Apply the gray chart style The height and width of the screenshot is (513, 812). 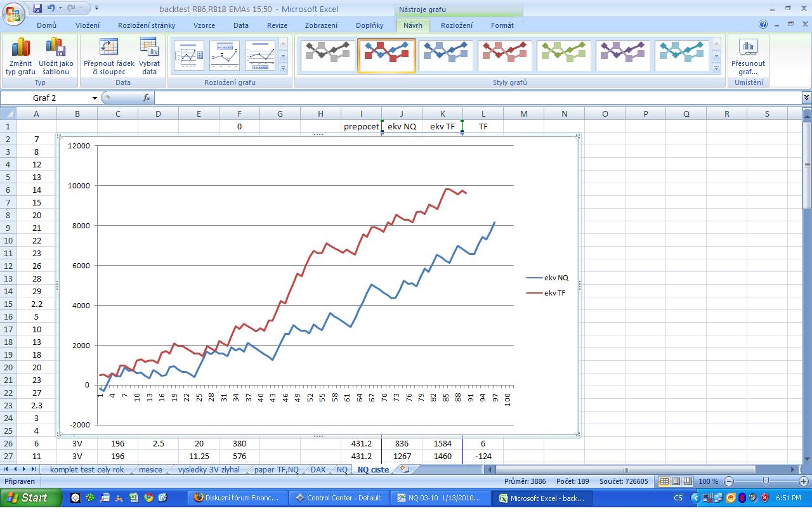pos(327,56)
